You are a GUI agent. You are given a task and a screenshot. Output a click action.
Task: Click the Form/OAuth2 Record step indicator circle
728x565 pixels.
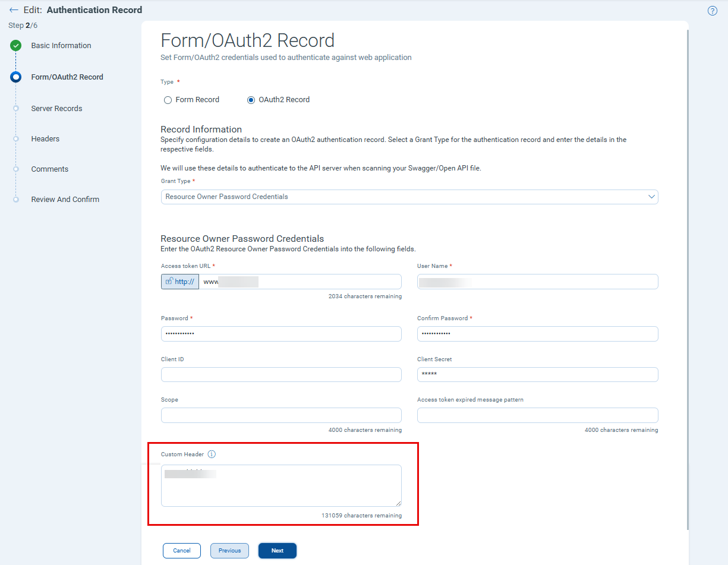pyautogui.click(x=15, y=77)
